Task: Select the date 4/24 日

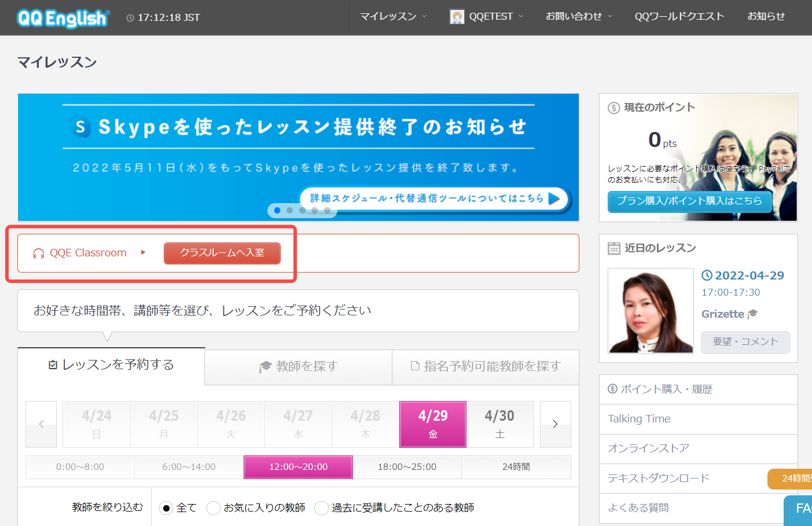Action: click(97, 424)
